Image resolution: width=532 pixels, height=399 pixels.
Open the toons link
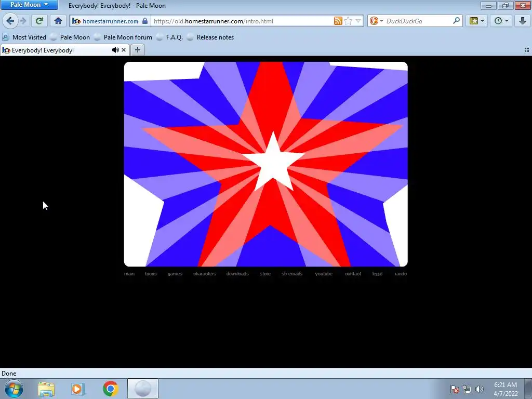point(151,273)
